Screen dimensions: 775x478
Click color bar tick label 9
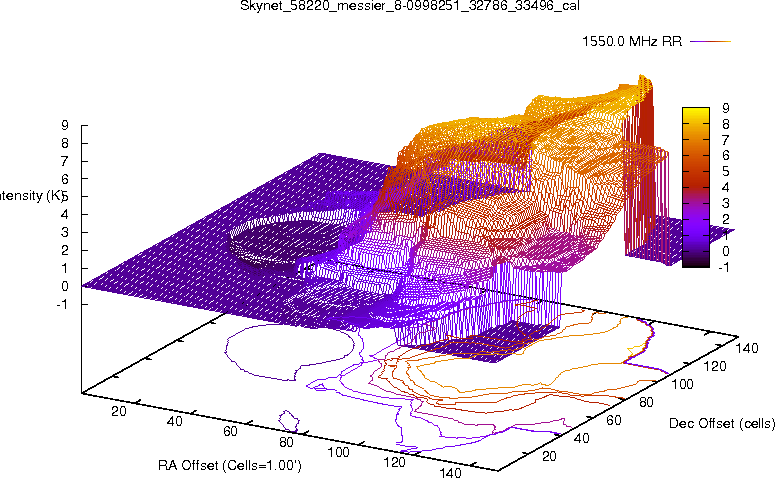pos(725,108)
